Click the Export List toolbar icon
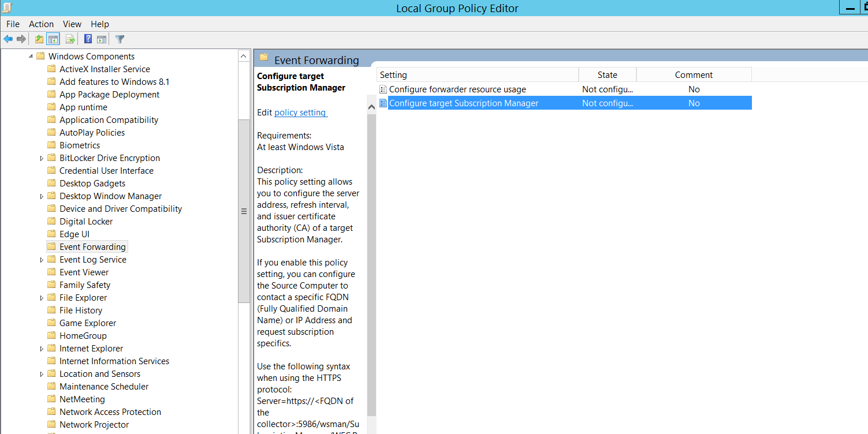The height and width of the screenshot is (434, 868). click(69, 39)
